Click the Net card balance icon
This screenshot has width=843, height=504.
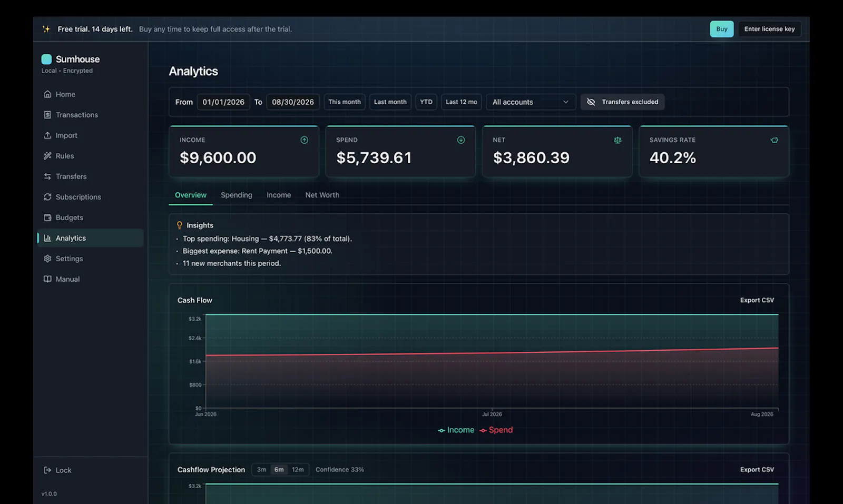pos(617,140)
